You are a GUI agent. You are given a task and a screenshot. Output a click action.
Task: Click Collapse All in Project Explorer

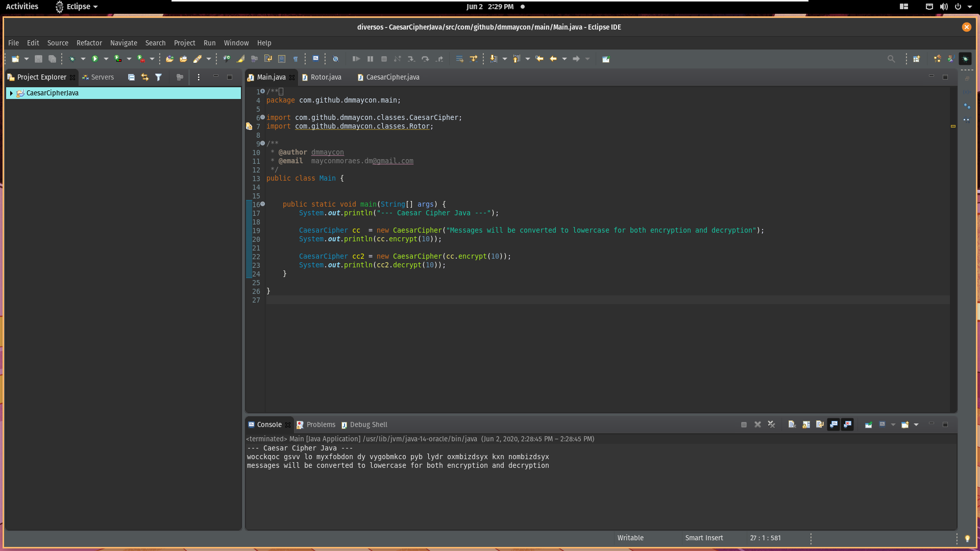tap(131, 78)
